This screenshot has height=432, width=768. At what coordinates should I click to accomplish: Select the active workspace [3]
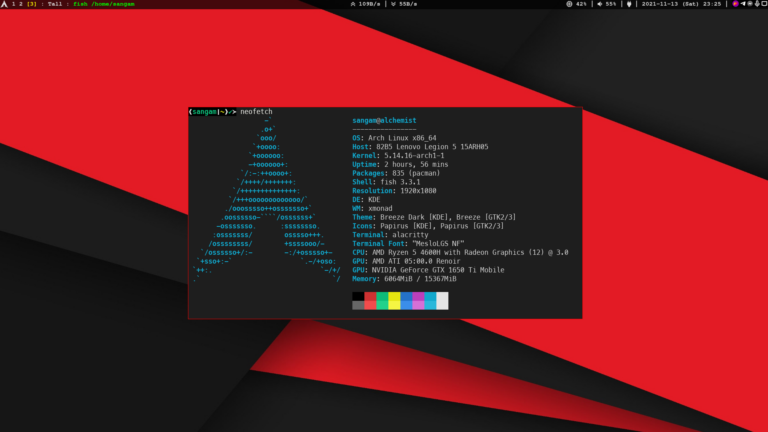pyautogui.click(x=31, y=4)
